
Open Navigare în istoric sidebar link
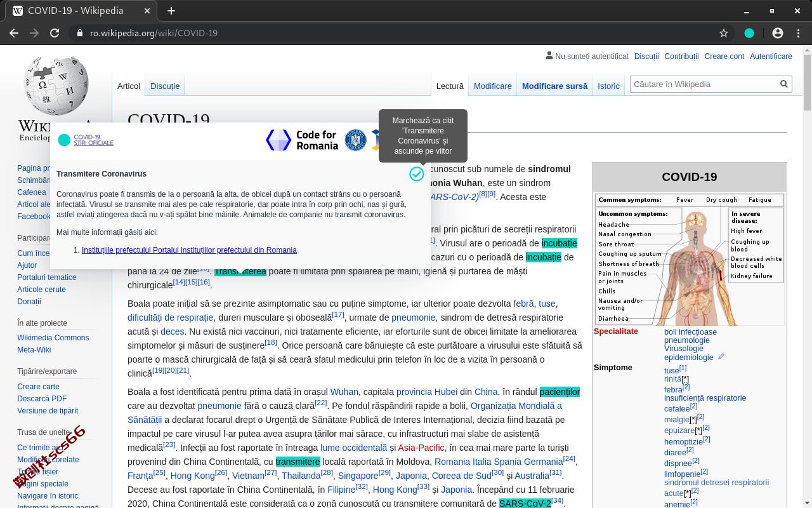coord(48,496)
